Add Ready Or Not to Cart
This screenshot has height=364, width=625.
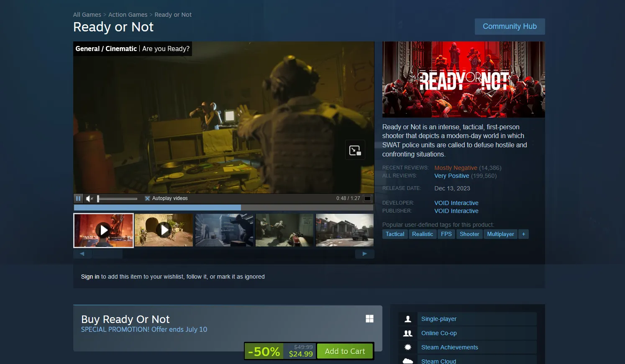click(x=345, y=351)
